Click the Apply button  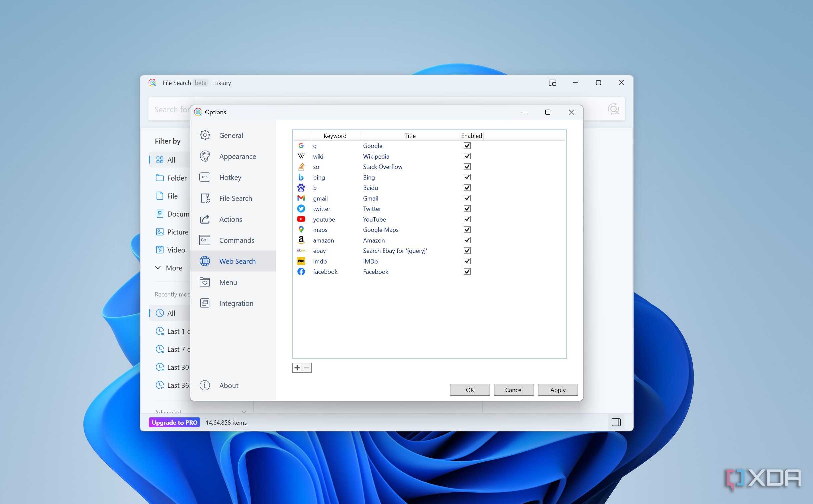click(x=558, y=390)
